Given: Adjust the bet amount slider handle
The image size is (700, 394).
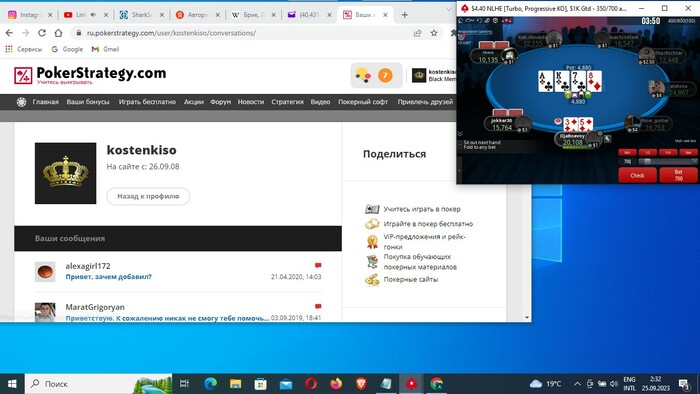Looking at the screenshot, I should pos(648,162).
